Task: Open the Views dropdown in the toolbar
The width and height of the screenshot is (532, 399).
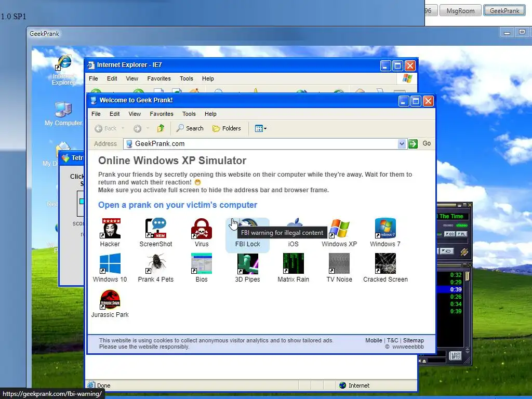Action: pyautogui.click(x=261, y=128)
